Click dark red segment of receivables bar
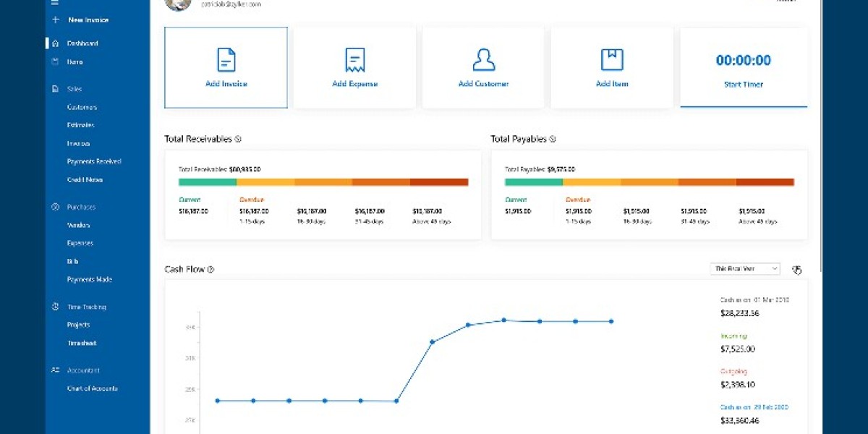Screen dimensions: 868x434 point(439,182)
